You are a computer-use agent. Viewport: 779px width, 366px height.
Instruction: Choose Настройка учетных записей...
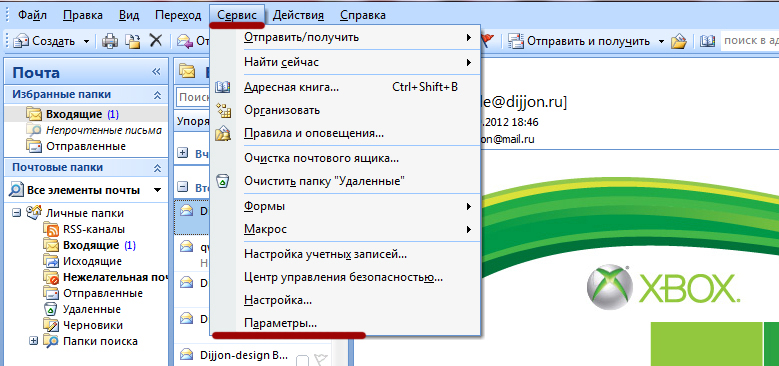[x=345, y=254]
